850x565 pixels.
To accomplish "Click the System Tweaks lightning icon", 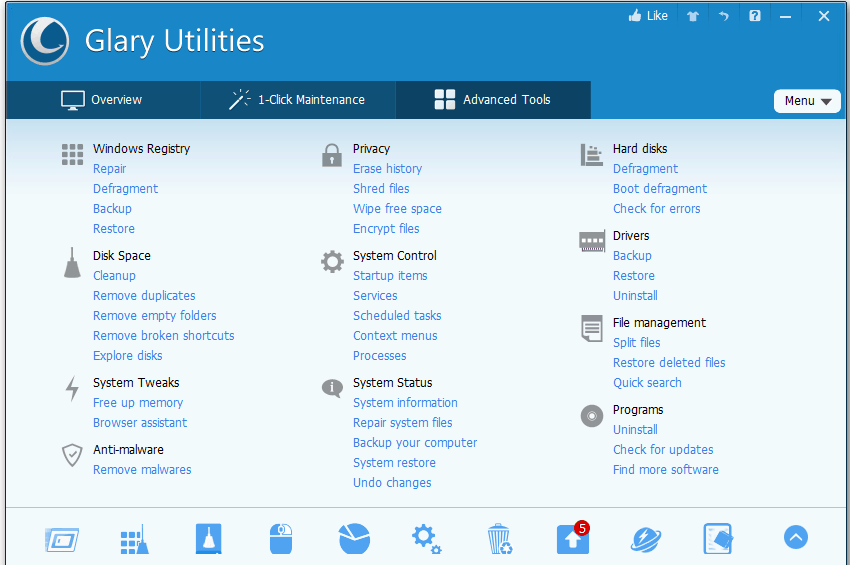I will 72,388.
